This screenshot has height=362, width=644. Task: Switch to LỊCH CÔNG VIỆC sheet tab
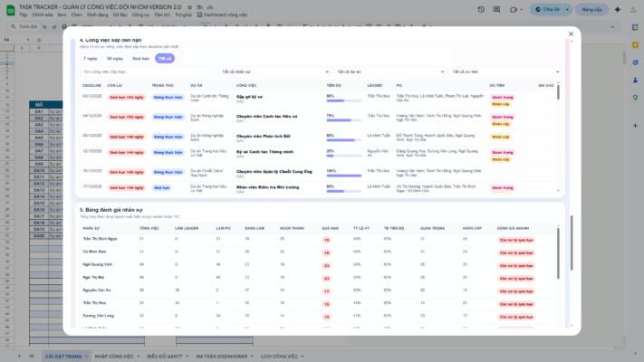(279, 357)
